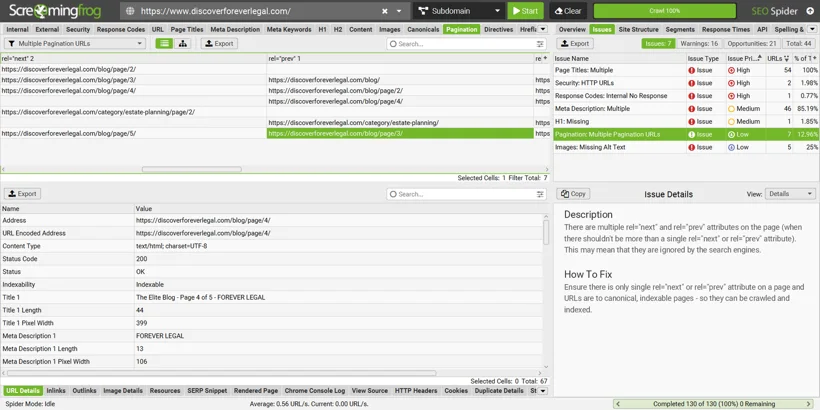Open the Site Structure tab
Image resolution: width=820 pixels, height=410 pixels.
639,29
